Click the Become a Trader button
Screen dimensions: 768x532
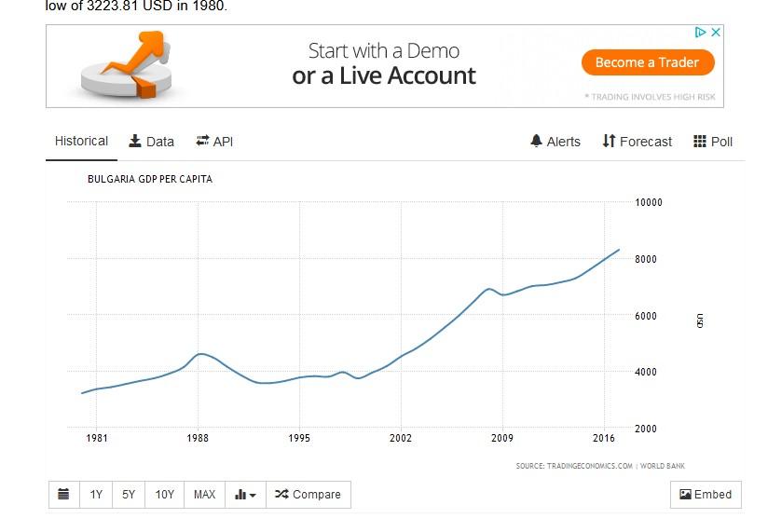(x=648, y=62)
